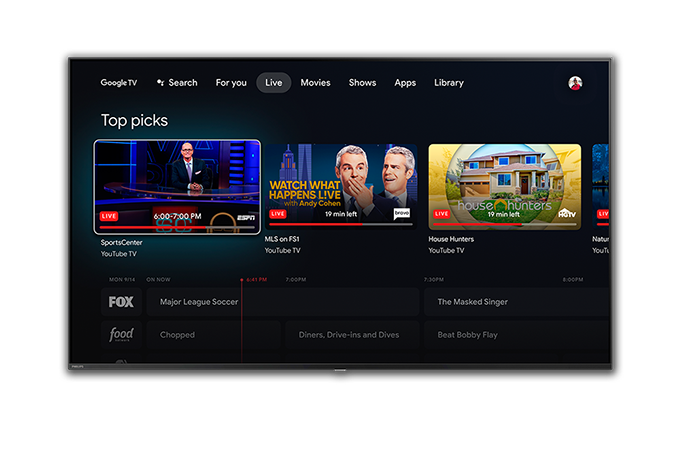This screenshot has height=449, width=680.
Task: Play the House Hunters thumbnail
Action: 504,185
